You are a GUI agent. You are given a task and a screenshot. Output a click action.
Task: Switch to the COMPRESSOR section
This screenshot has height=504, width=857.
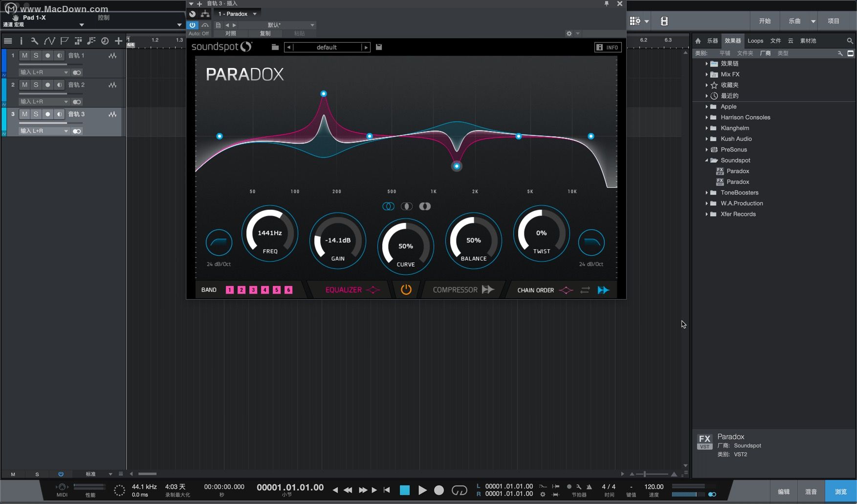[x=463, y=290]
